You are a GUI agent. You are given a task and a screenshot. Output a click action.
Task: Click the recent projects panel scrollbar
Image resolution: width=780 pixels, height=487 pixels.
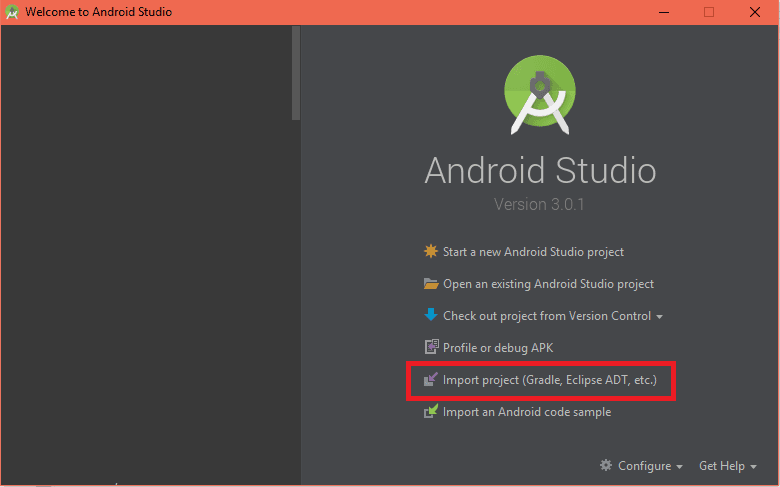point(295,75)
